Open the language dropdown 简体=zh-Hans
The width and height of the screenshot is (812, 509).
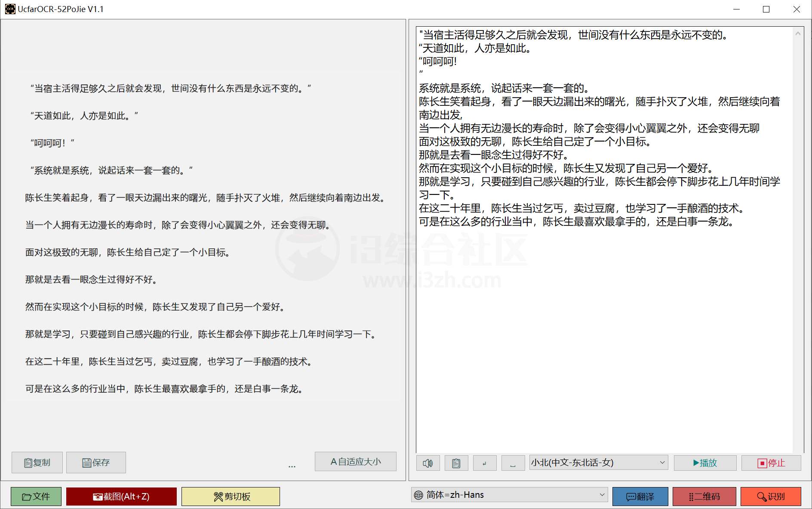coord(510,495)
